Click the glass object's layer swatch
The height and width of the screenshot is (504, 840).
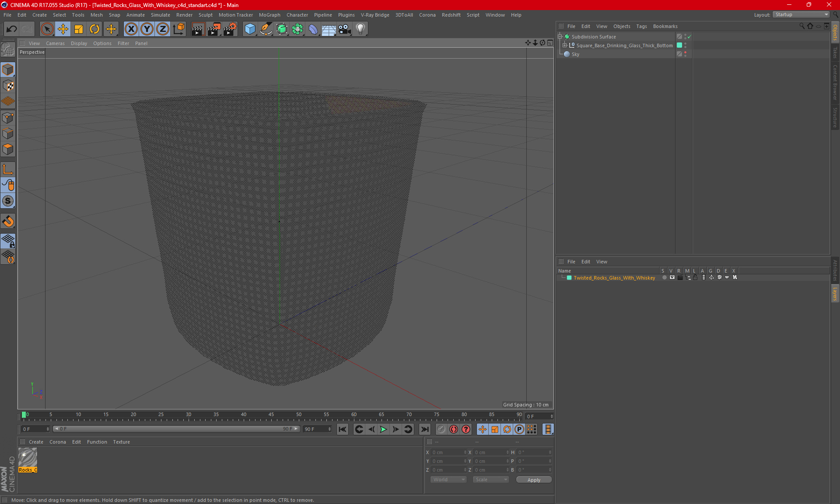point(679,45)
